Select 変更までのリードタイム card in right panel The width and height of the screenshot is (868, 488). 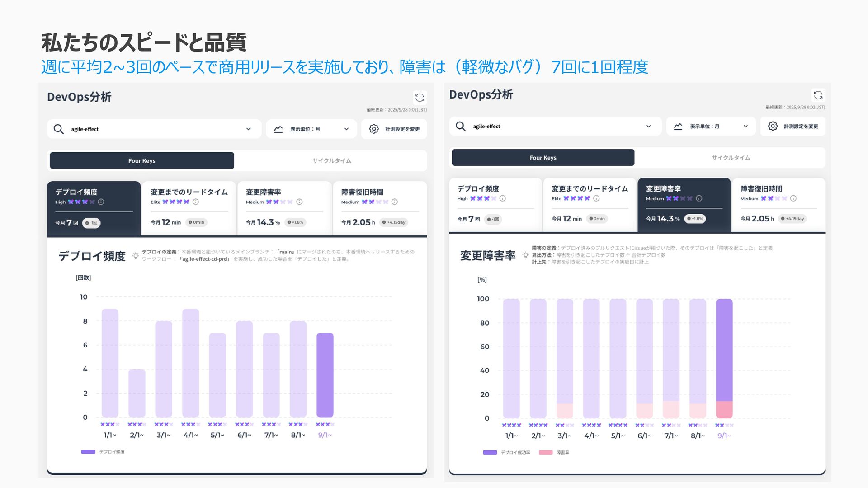(590, 204)
